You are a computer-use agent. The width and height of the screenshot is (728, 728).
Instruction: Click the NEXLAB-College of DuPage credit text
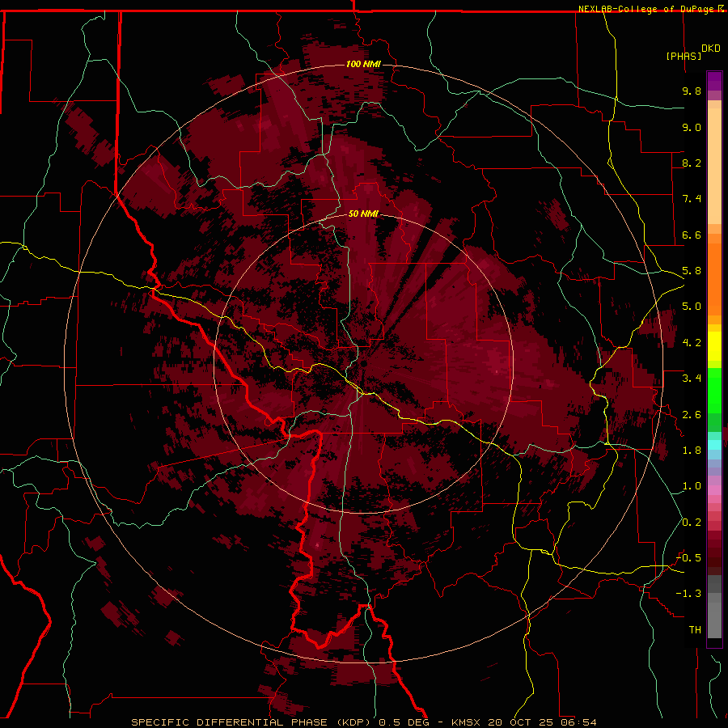tap(647, 9)
